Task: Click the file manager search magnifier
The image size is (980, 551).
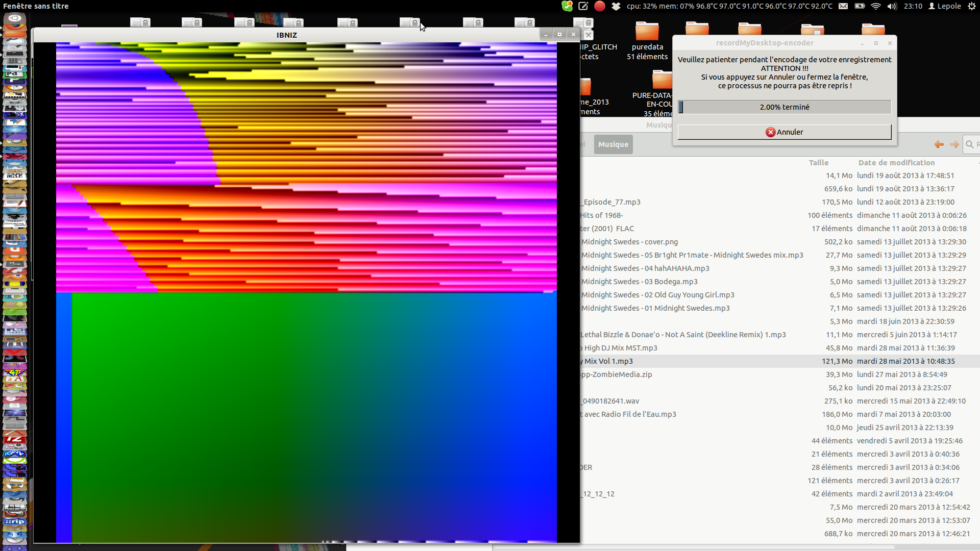Action: (970, 144)
